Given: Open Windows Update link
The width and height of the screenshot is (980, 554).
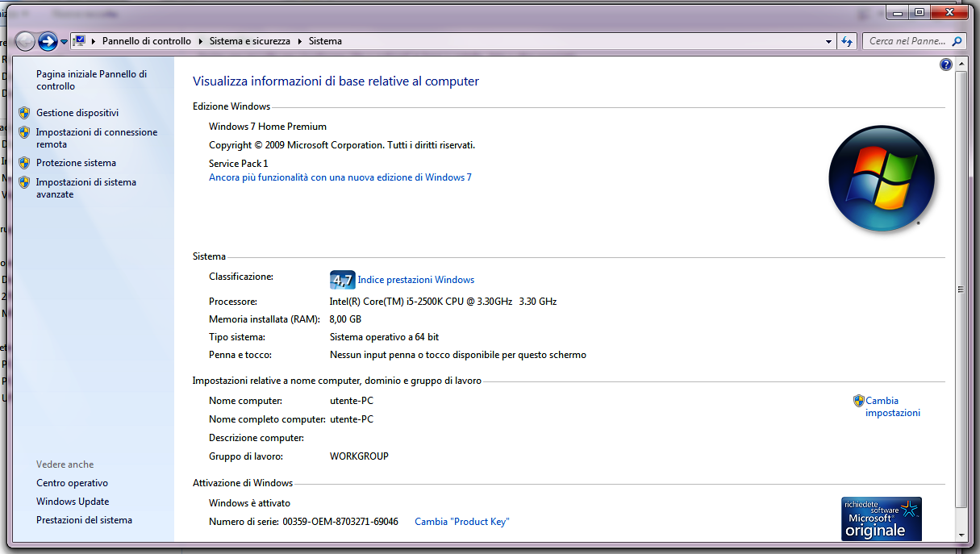Looking at the screenshot, I should tap(73, 502).
